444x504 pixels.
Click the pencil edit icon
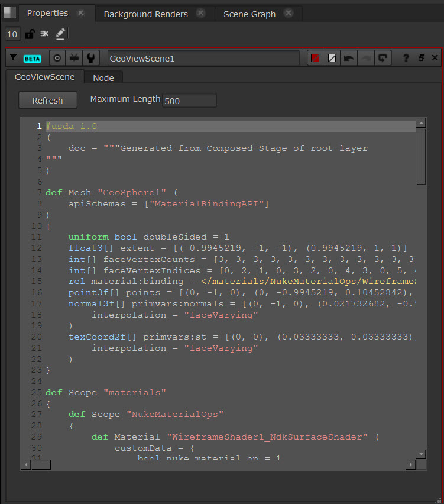tap(60, 34)
